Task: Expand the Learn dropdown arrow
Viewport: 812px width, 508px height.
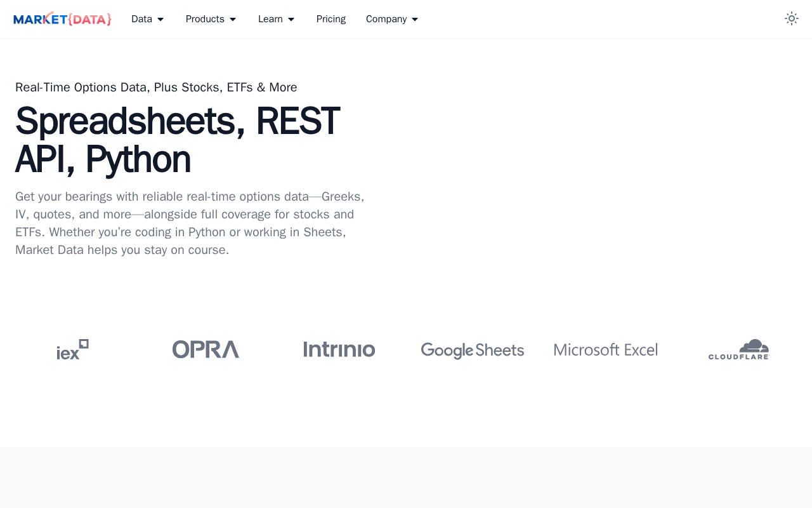Action: point(291,20)
